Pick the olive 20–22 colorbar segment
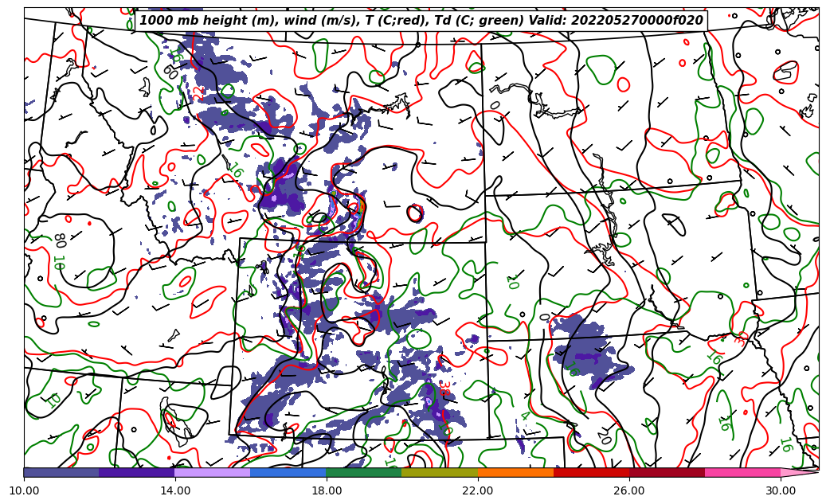 click(440, 472)
